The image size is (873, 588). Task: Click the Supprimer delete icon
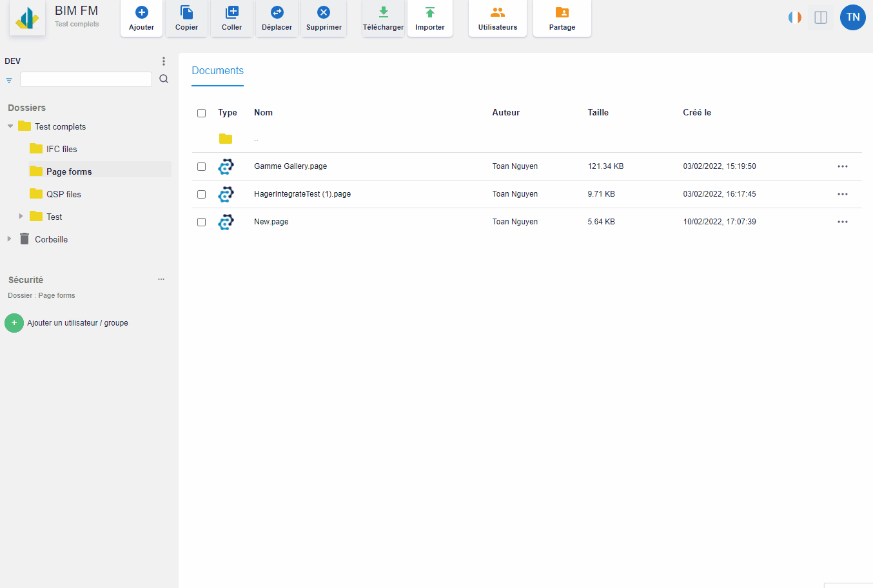click(324, 13)
